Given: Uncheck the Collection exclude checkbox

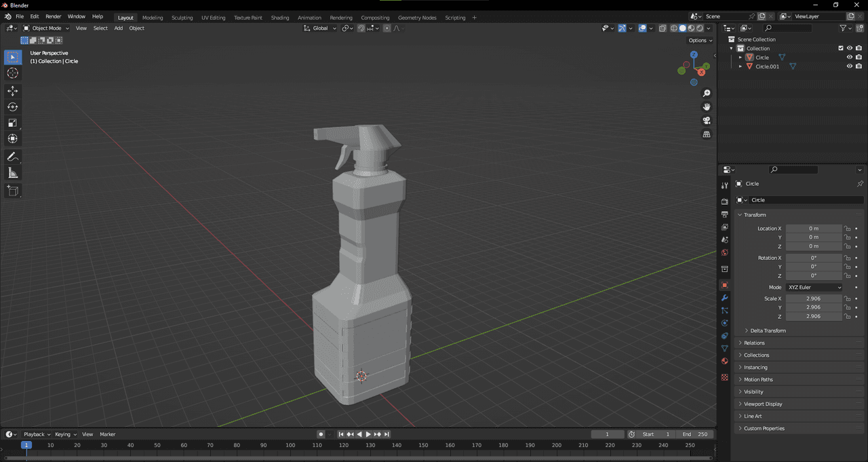Looking at the screenshot, I should (x=841, y=48).
